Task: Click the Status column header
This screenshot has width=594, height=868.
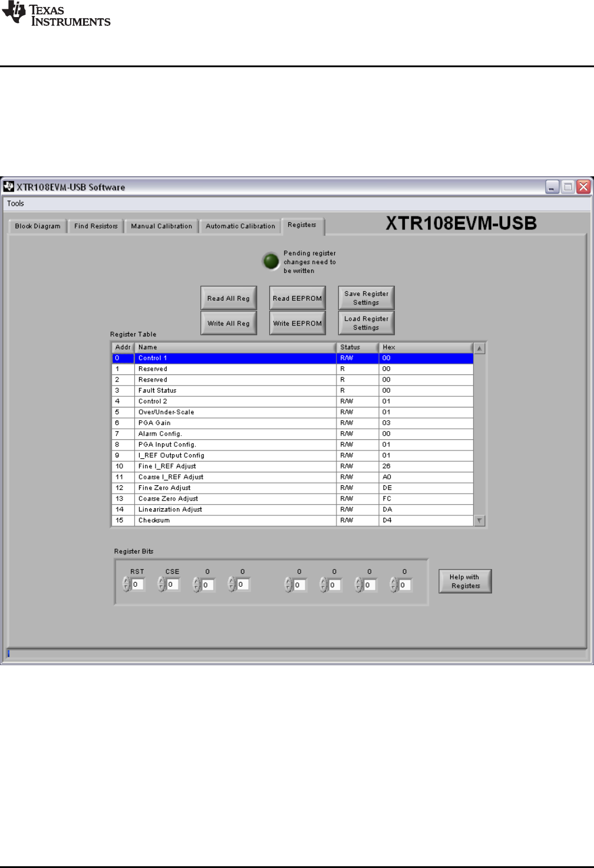Action: (x=358, y=347)
